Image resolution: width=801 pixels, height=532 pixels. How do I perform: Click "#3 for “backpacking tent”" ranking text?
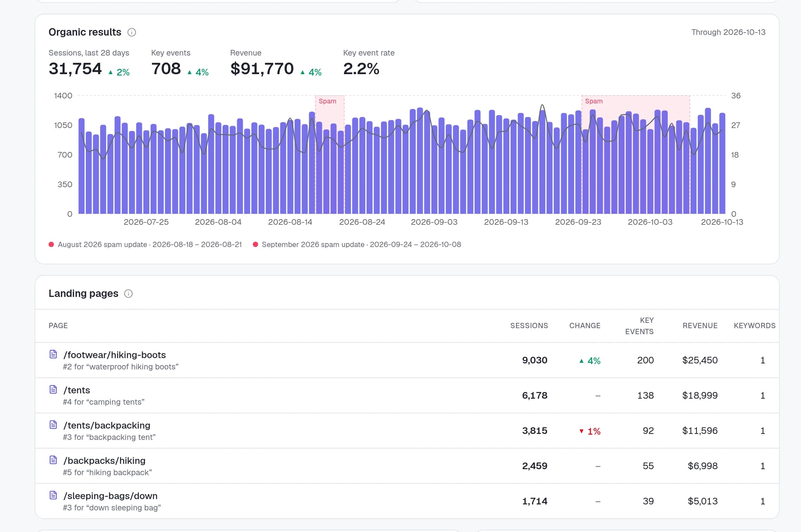pyautogui.click(x=109, y=437)
